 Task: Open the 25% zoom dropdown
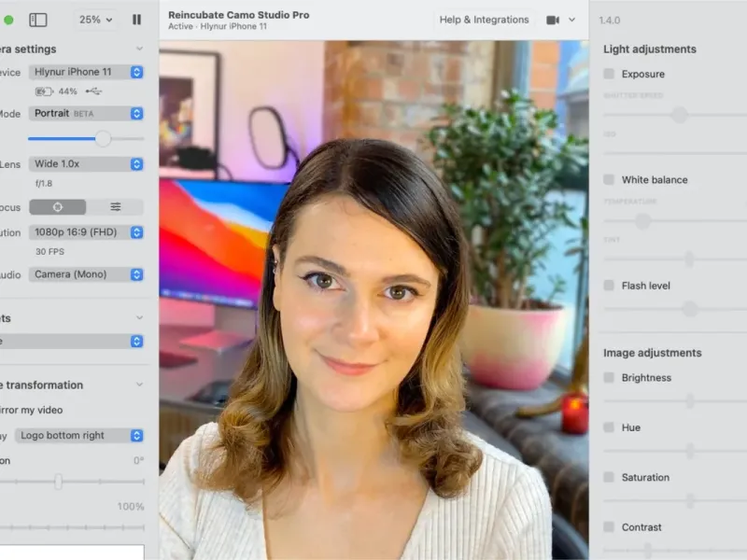pos(96,20)
